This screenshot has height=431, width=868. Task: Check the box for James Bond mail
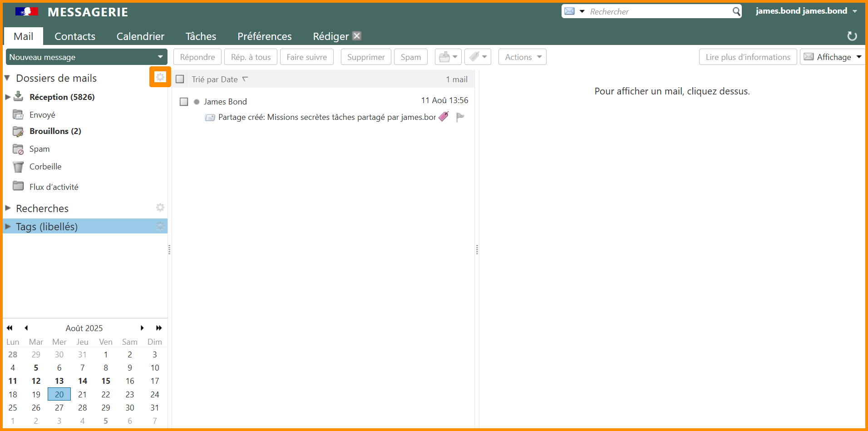184,102
